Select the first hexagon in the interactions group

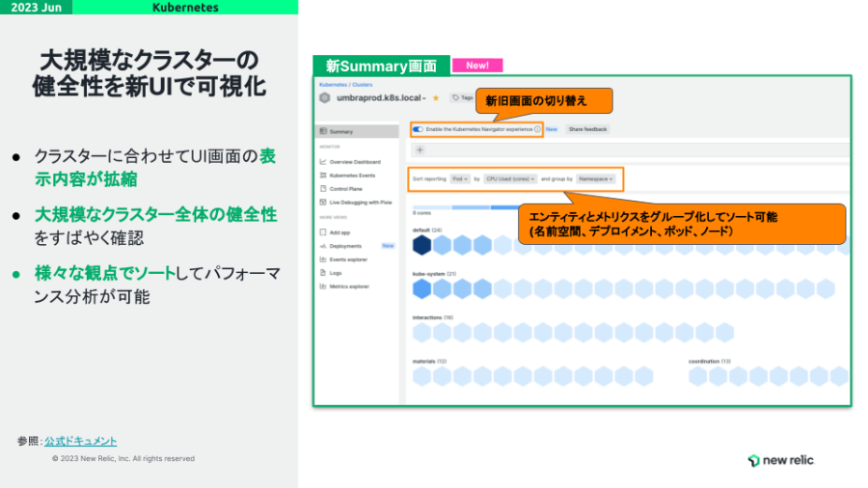click(x=421, y=332)
